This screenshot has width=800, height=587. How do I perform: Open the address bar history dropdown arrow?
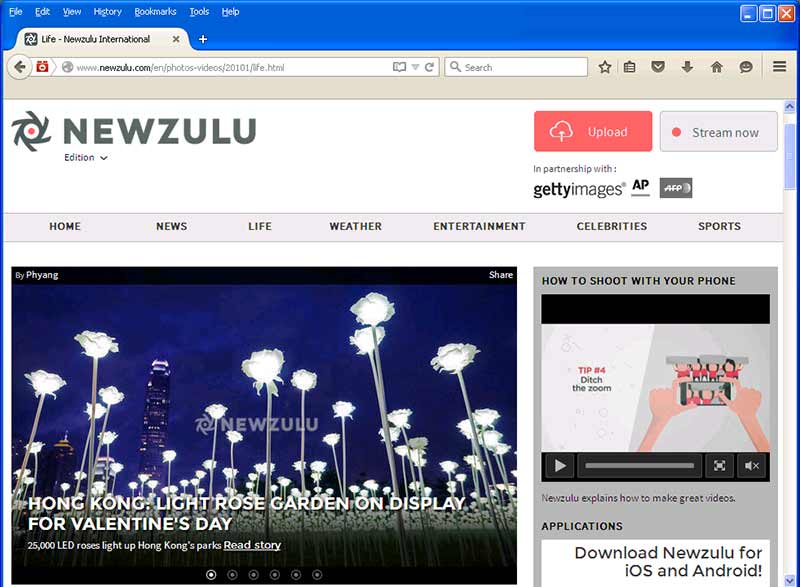(x=415, y=67)
